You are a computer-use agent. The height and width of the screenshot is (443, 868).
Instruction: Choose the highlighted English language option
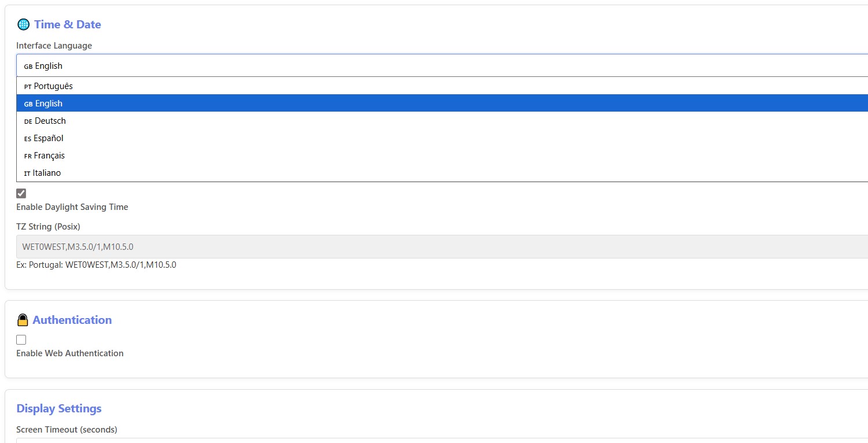(x=49, y=104)
